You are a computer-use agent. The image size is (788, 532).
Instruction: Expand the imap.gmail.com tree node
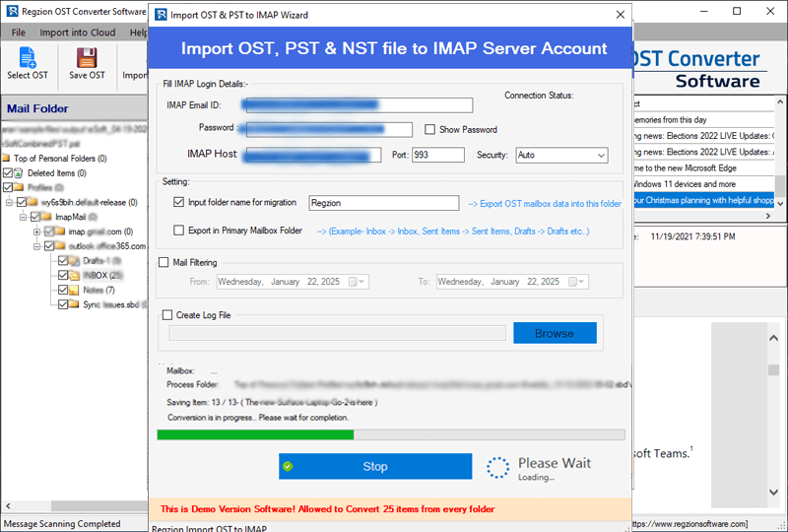coord(36,232)
